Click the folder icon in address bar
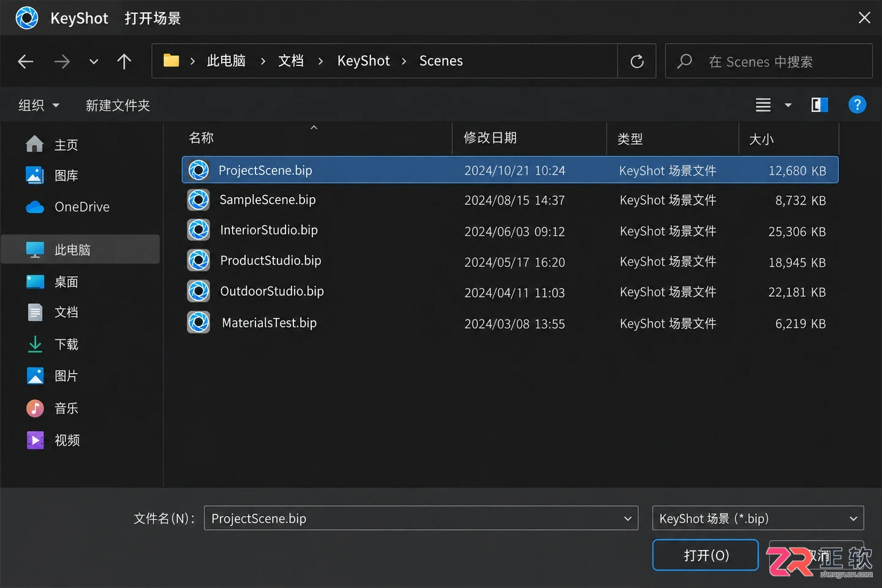882x588 pixels. (171, 61)
